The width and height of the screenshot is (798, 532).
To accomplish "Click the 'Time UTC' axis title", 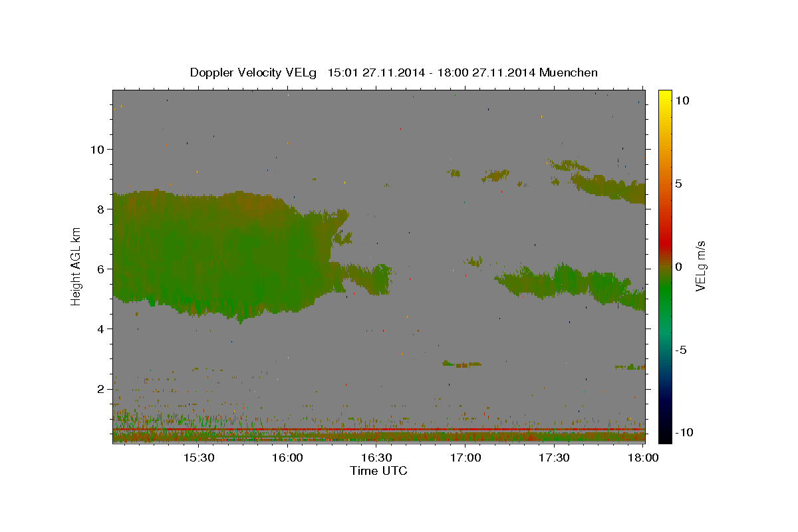I will click(x=378, y=471).
